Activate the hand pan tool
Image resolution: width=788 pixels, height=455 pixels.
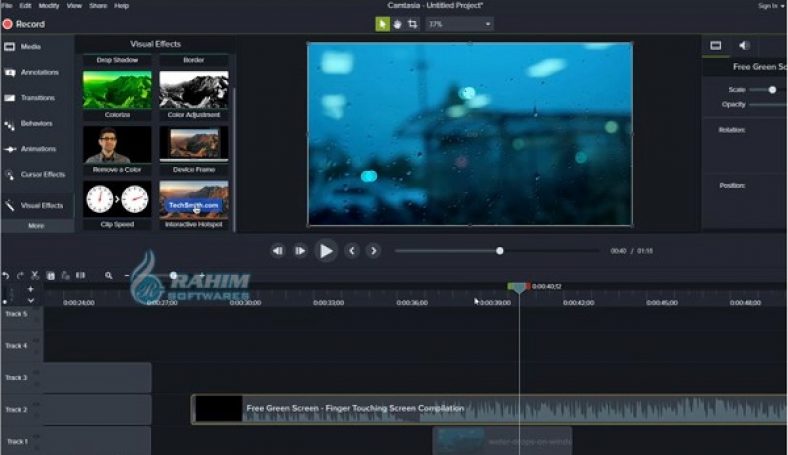point(397,24)
